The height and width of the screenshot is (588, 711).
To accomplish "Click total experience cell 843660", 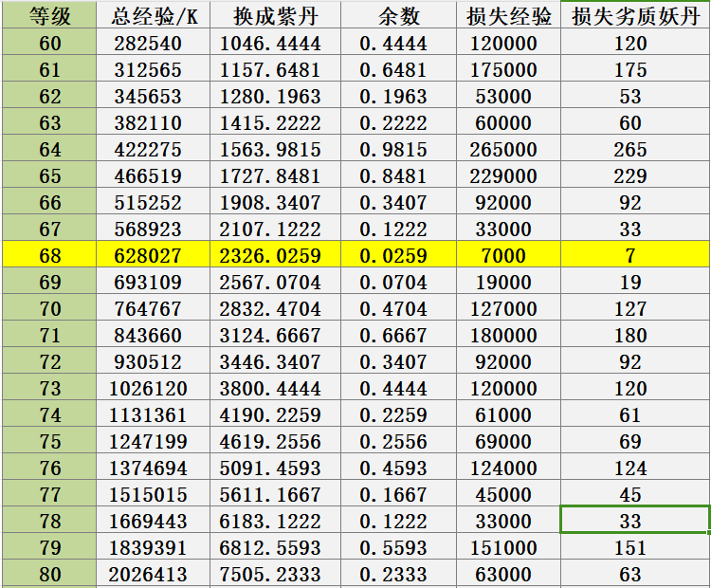I will [154, 335].
